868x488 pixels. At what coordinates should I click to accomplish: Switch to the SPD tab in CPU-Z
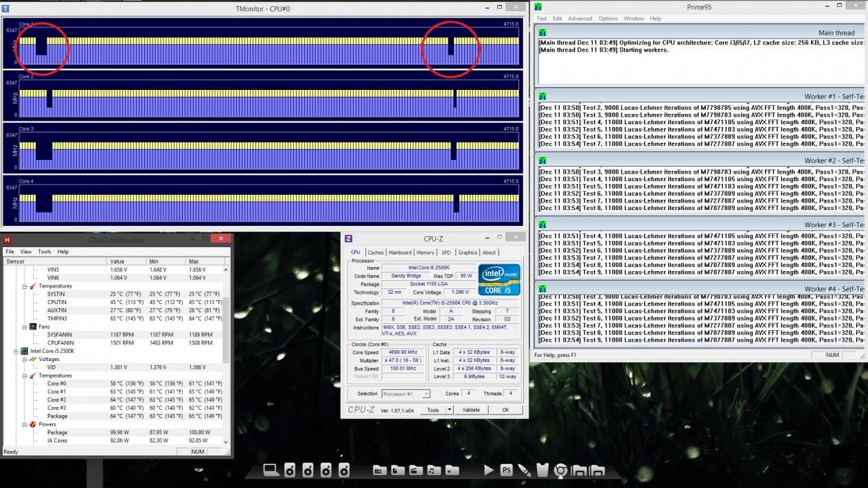[446, 253]
